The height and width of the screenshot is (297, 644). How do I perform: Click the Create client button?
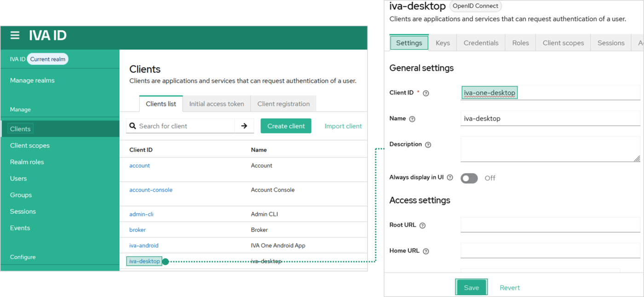[x=286, y=126]
